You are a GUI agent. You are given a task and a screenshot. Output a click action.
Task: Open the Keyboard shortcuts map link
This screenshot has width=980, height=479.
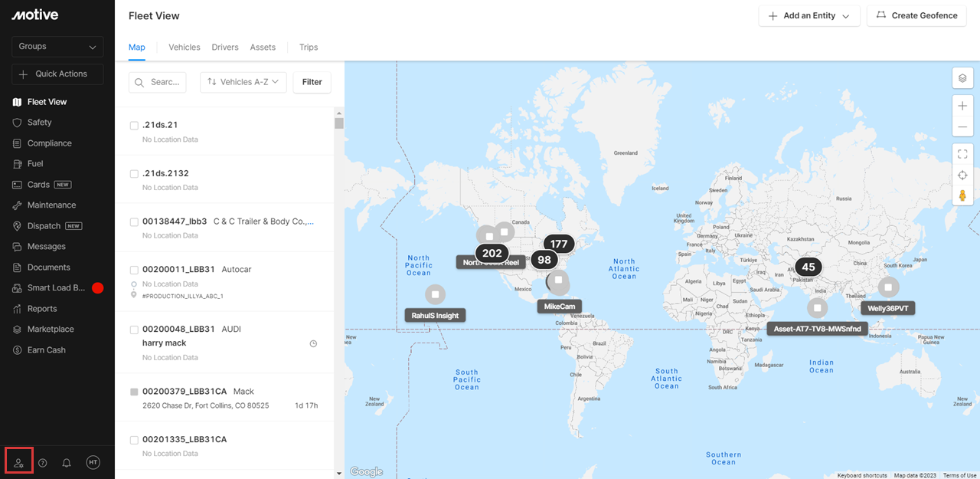[862, 475]
